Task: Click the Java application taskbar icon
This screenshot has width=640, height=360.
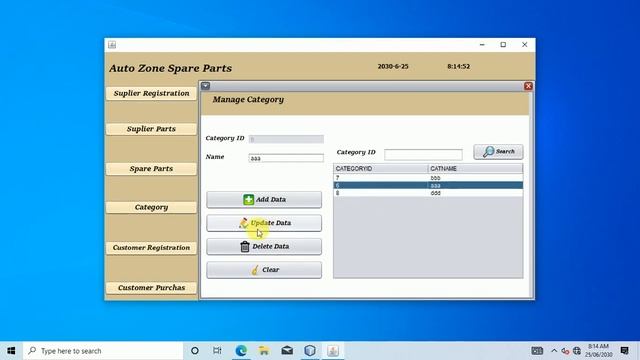Action: pos(333,351)
